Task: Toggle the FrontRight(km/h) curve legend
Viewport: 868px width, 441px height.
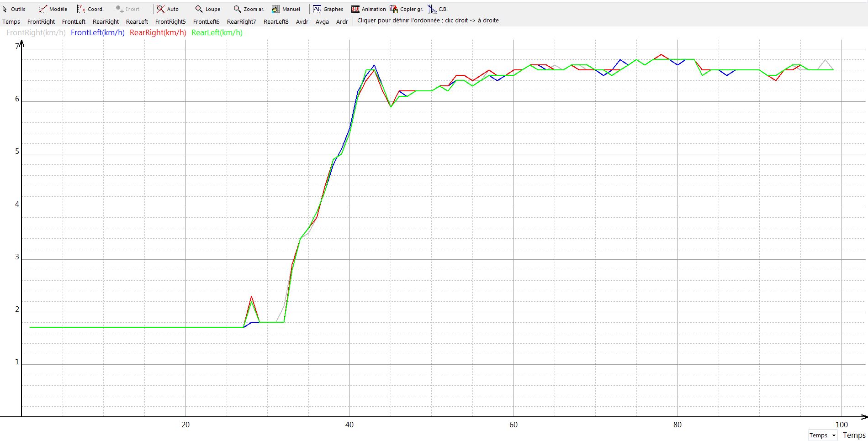Action: coord(36,33)
